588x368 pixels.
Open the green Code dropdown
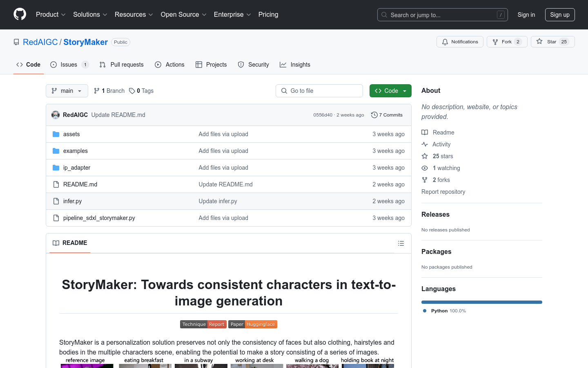(390, 91)
